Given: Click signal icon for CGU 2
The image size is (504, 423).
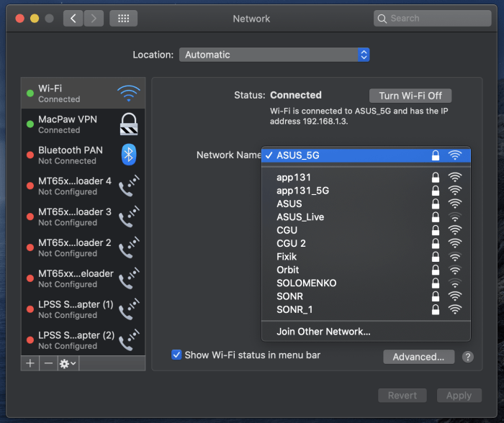Looking at the screenshot, I should pos(455,243).
